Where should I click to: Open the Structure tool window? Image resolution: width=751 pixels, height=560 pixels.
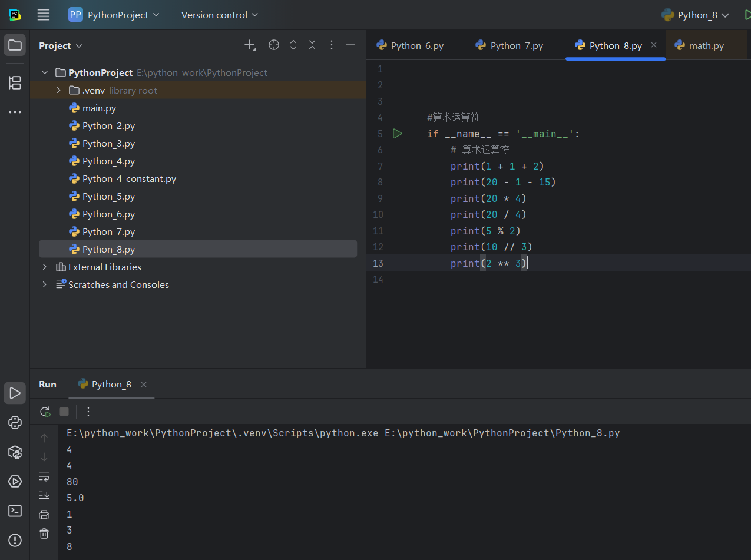(15, 83)
